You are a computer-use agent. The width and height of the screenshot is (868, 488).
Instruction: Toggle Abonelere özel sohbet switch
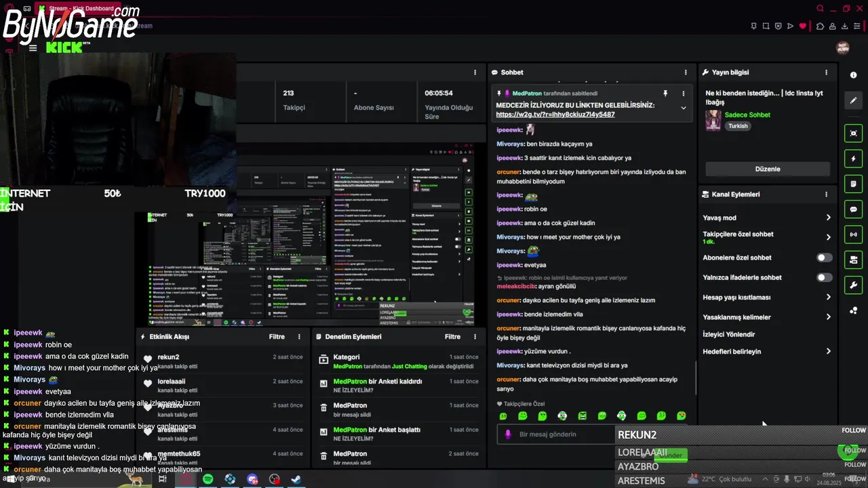(x=824, y=258)
